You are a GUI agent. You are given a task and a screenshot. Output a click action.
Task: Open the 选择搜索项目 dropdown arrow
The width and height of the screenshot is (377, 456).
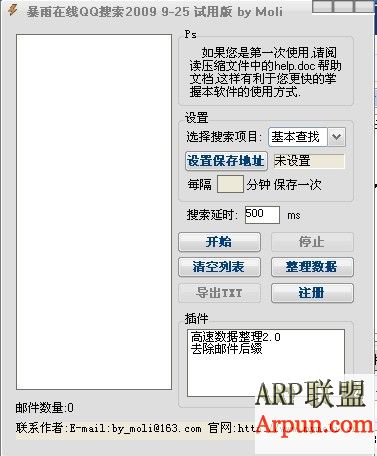tap(336, 137)
